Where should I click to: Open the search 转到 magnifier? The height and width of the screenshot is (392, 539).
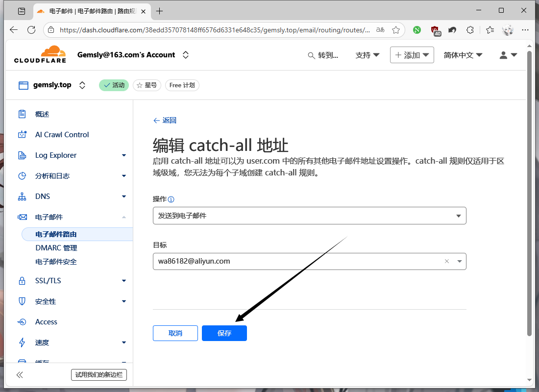click(x=311, y=55)
